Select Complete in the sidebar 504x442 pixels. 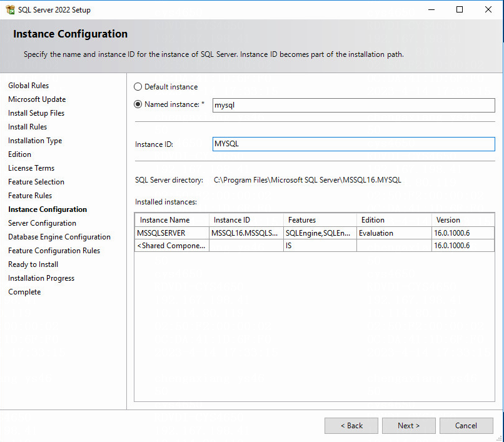pos(24,292)
